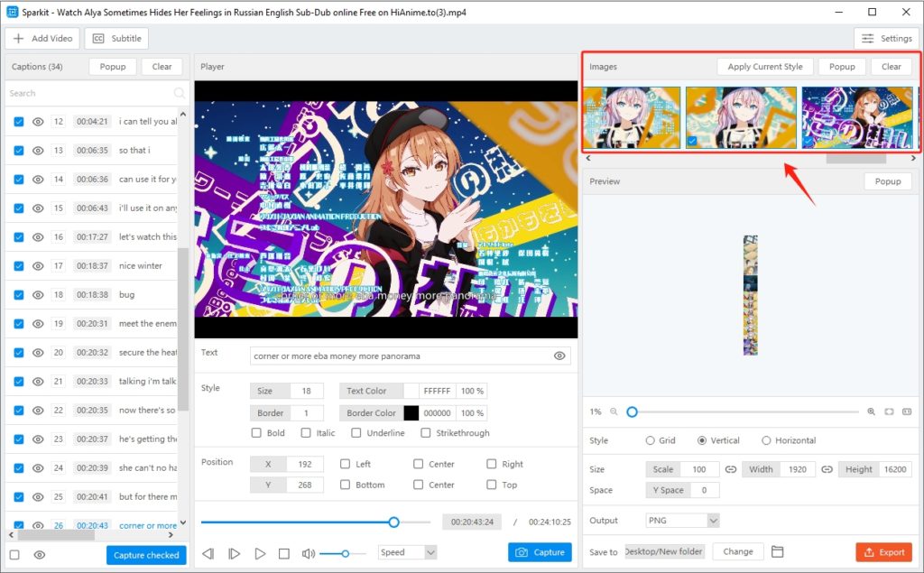Screen dimensions: 924x573
Task: Select the second image thumbnail
Action: [742, 116]
